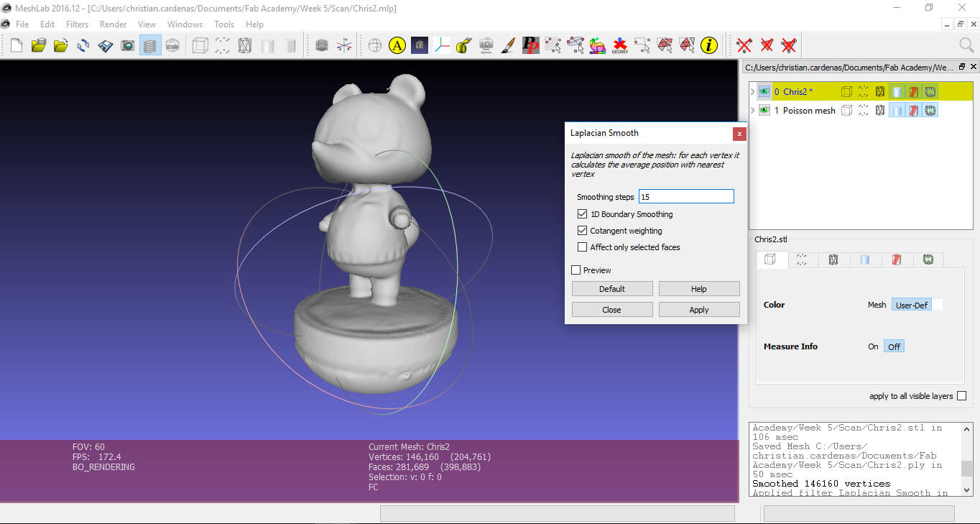Open the GEOREF referencing tool
The width and height of the screenshot is (980, 524).
click(x=620, y=46)
